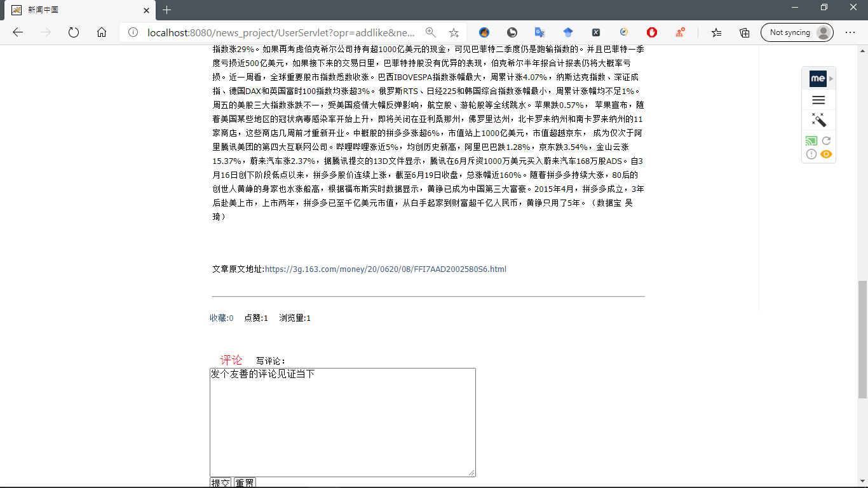This screenshot has height=488, width=868.
Task: Click the browser forward arrow
Action: pos(46,32)
